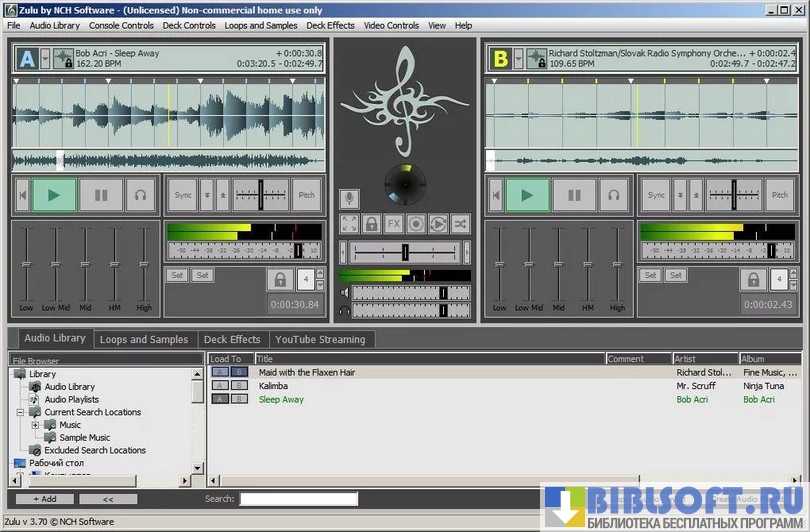Open the FX effects button in the center panel
The height and width of the screenshot is (532, 810).
[x=394, y=224]
